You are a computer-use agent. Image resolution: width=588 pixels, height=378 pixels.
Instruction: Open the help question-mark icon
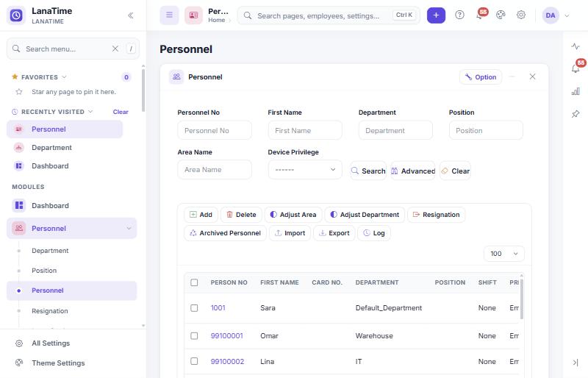click(459, 15)
